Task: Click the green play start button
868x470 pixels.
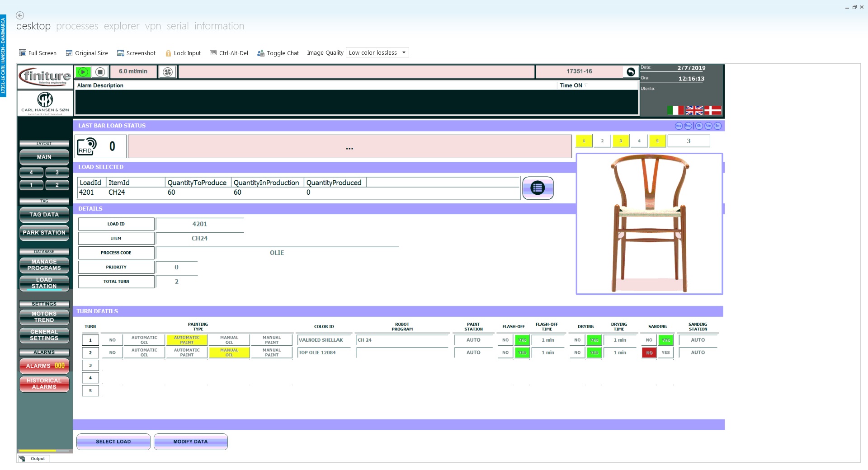Action: pos(83,72)
